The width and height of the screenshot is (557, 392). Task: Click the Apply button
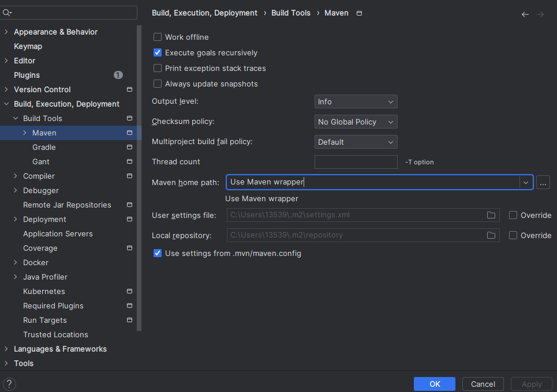532,384
